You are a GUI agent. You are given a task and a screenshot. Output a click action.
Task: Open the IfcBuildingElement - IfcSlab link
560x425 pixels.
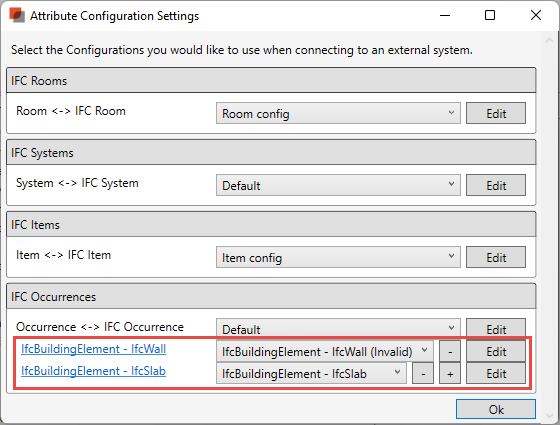(x=94, y=371)
